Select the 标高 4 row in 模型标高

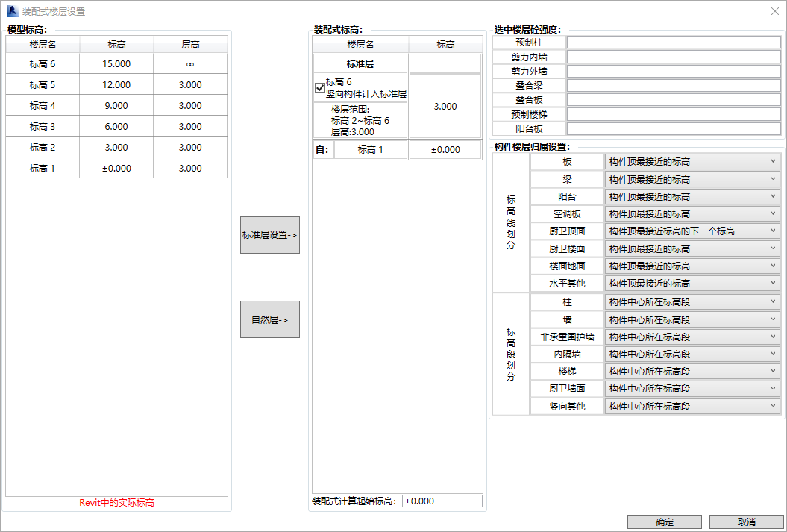[116, 106]
